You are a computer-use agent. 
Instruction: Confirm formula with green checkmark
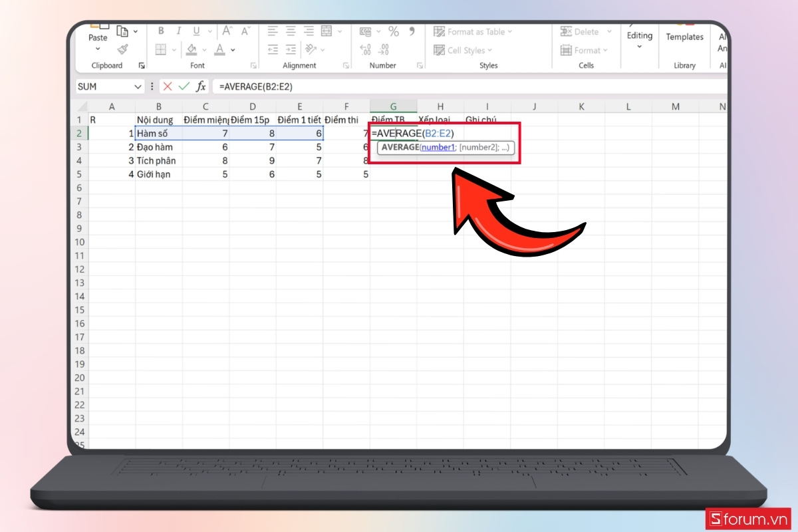[x=184, y=86]
